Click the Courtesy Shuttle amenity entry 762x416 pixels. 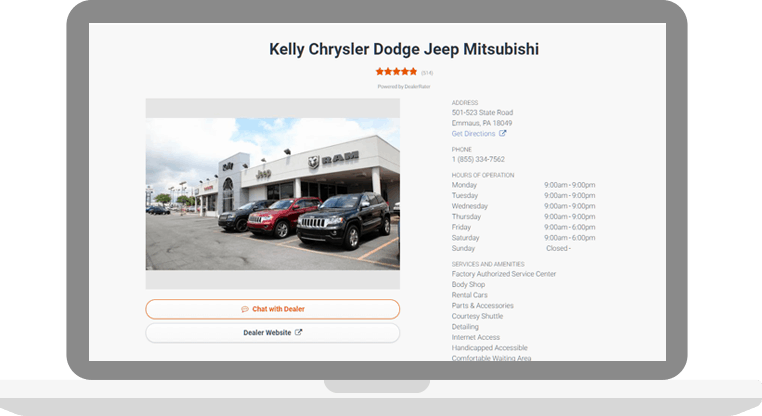477,316
